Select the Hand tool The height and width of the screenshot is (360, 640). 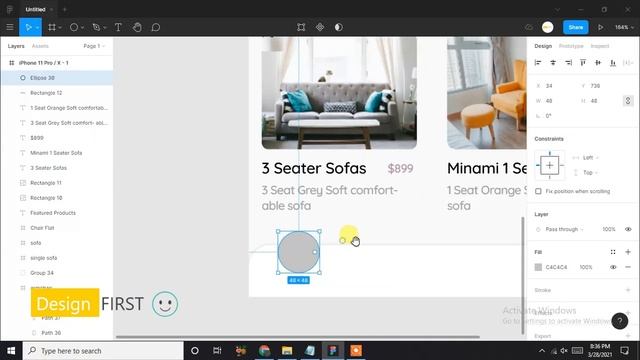point(137,27)
